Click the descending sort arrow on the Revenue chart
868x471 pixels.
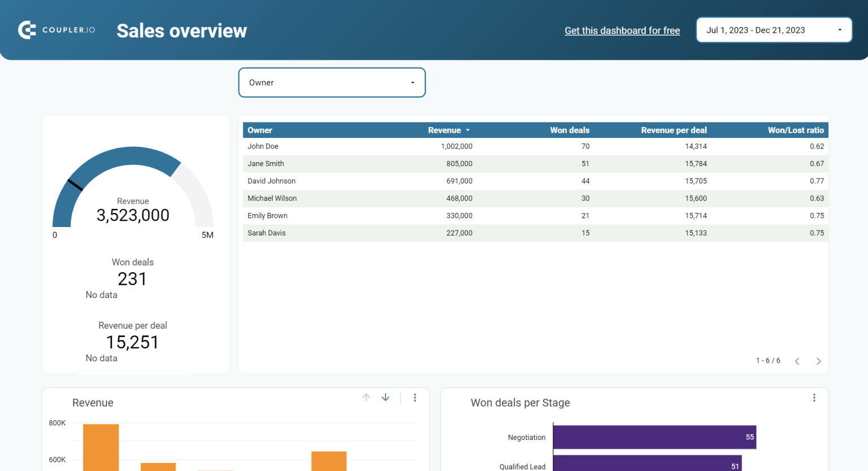(x=385, y=397)
